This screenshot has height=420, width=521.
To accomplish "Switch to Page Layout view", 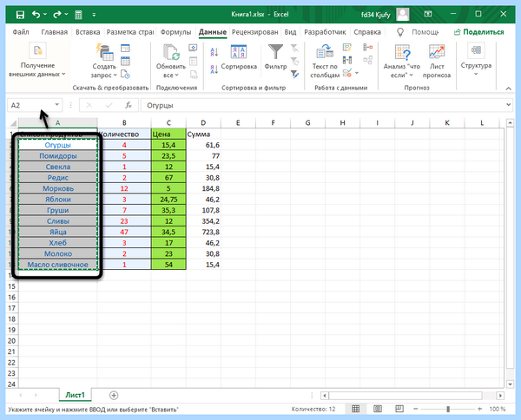I will pyautogui.click(x=378, y=409).
